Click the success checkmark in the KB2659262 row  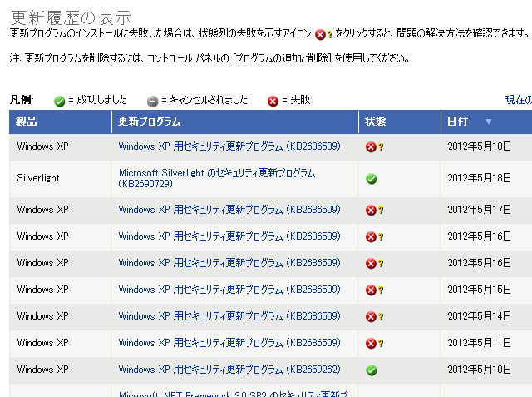[x=372, y=370]
